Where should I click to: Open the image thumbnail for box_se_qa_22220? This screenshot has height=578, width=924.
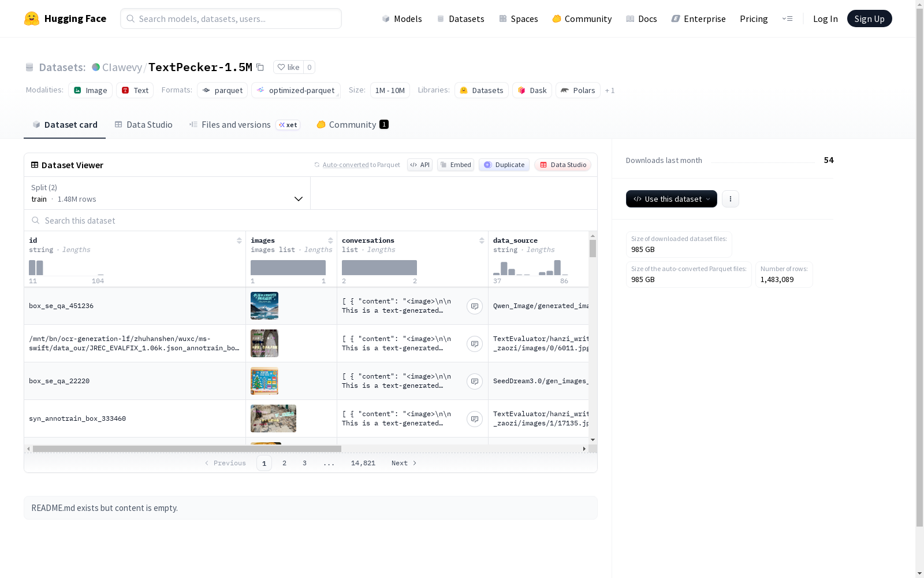[x=264, y=381]
